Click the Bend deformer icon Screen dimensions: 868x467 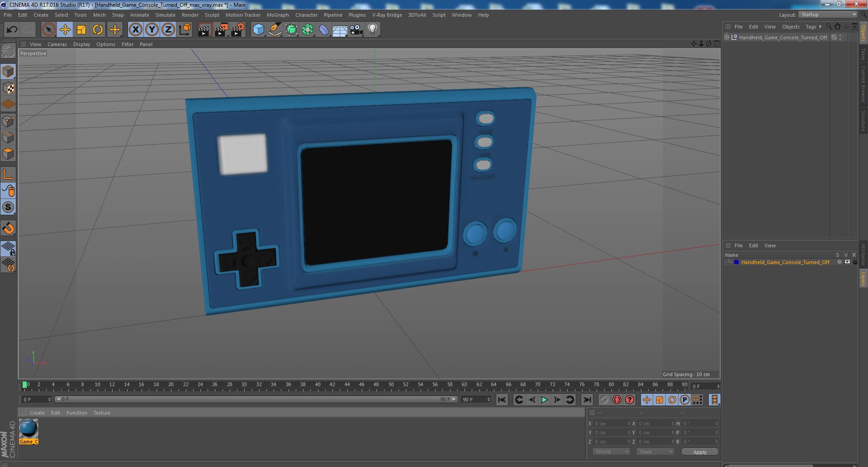coord(324,30)
